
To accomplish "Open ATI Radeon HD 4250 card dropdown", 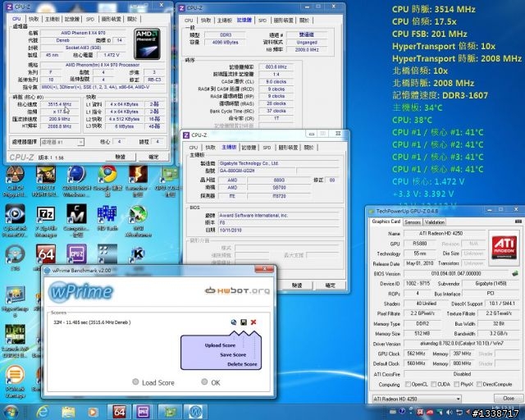I will [x=417, y=399].
